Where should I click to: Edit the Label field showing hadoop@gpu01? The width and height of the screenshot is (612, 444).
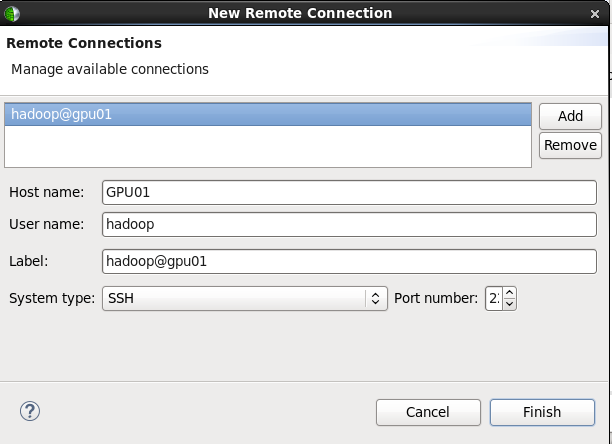tap(349, 261)
